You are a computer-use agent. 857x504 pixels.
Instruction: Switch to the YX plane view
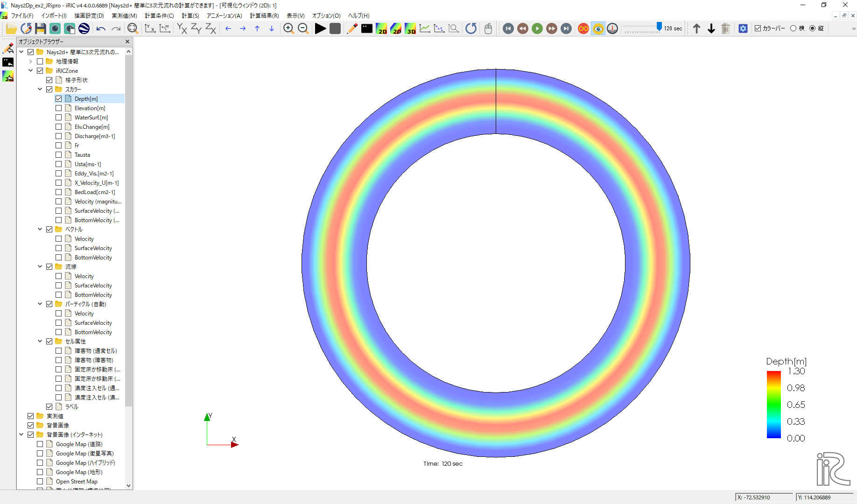tap(182, 28)
